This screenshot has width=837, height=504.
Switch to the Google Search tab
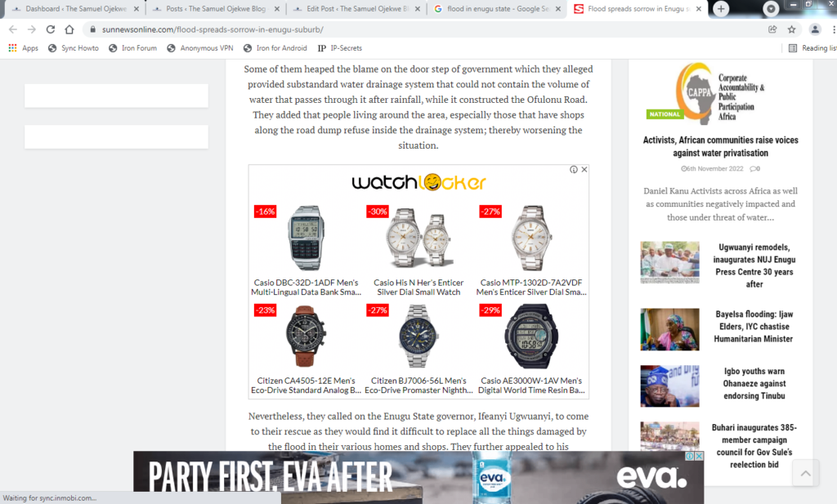[x=497, y=9]
